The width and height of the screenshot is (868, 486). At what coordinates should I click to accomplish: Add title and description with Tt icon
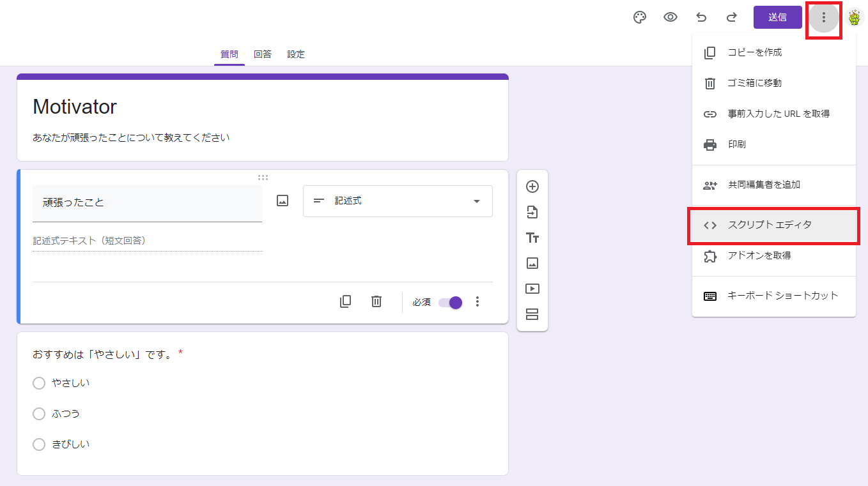[532, 238]
